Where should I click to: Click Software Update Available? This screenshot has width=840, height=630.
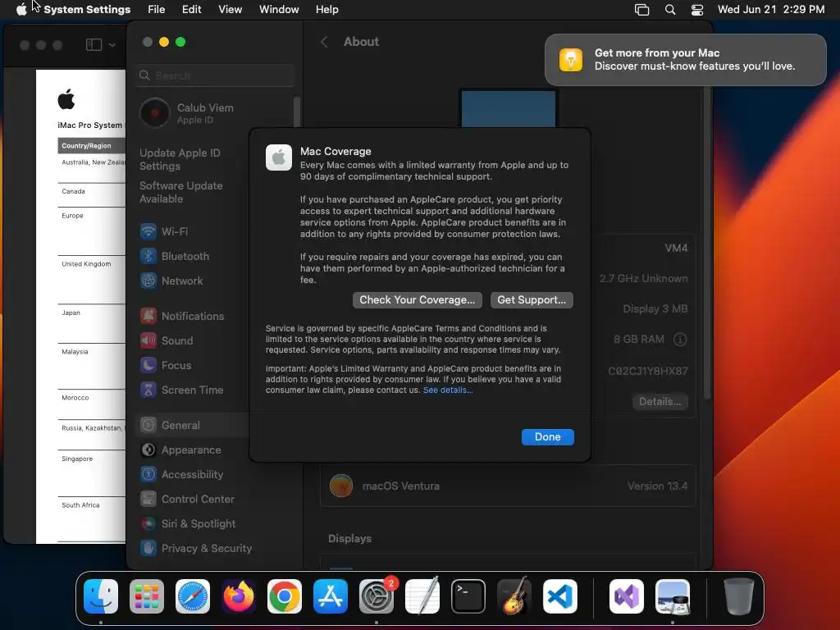(x=181, y=192)
